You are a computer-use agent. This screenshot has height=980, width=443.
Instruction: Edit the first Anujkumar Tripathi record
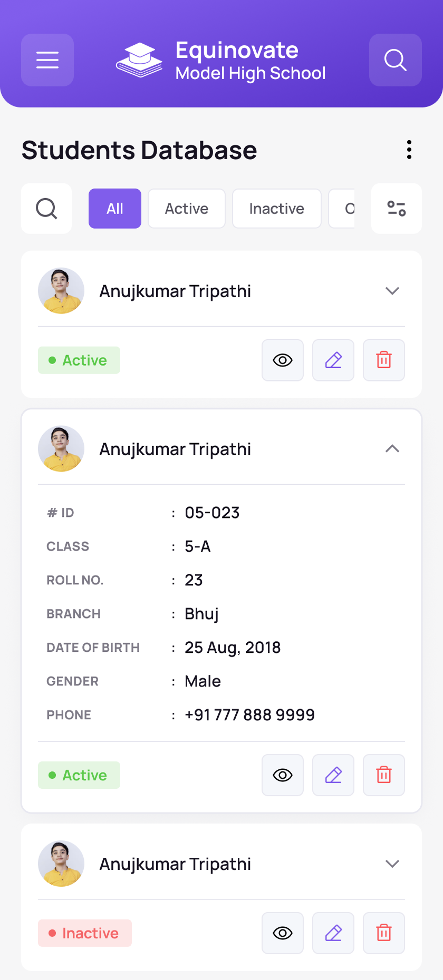point(333,360)
